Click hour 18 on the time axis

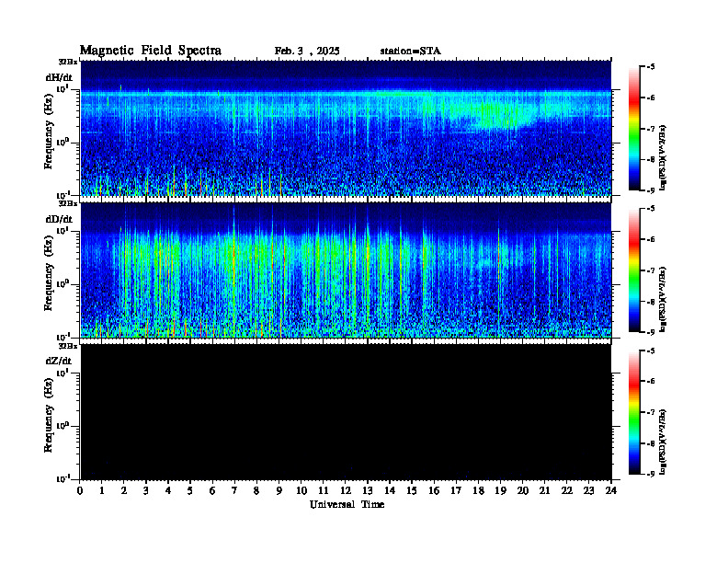(478, 490)
